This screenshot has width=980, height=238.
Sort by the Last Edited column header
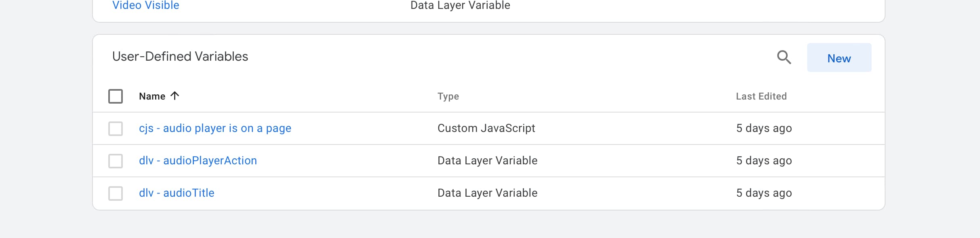761,96
